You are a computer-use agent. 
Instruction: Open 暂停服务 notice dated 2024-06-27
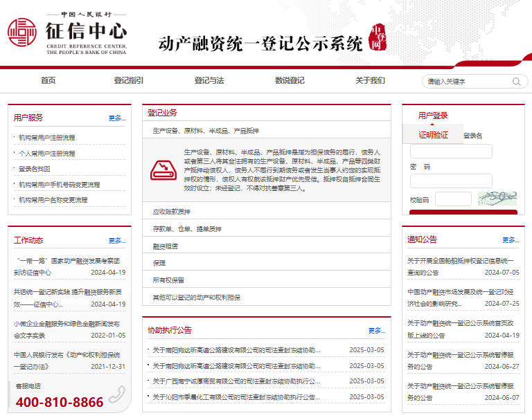(461, 360)
